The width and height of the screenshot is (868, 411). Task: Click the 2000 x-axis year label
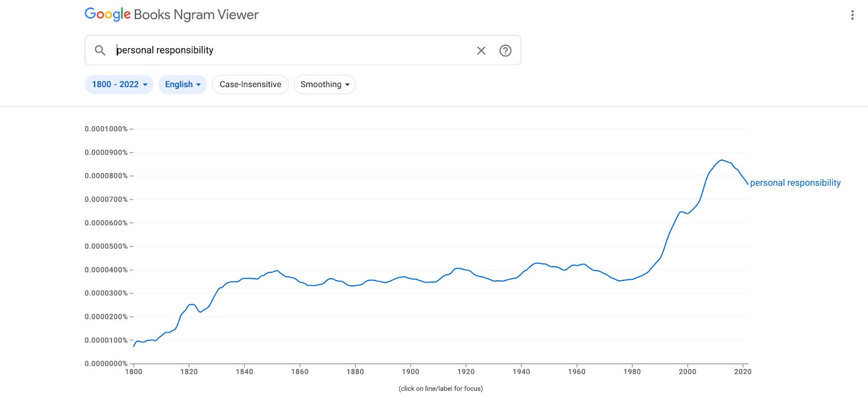click(x=687, y=372)
